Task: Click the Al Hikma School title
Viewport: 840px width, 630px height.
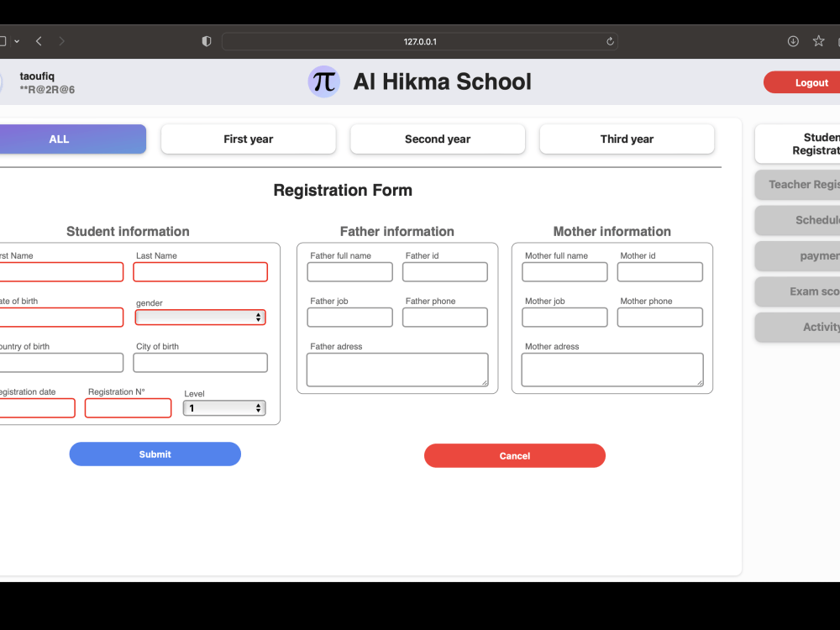Action: pyautogui.click(x=443, y=82)
